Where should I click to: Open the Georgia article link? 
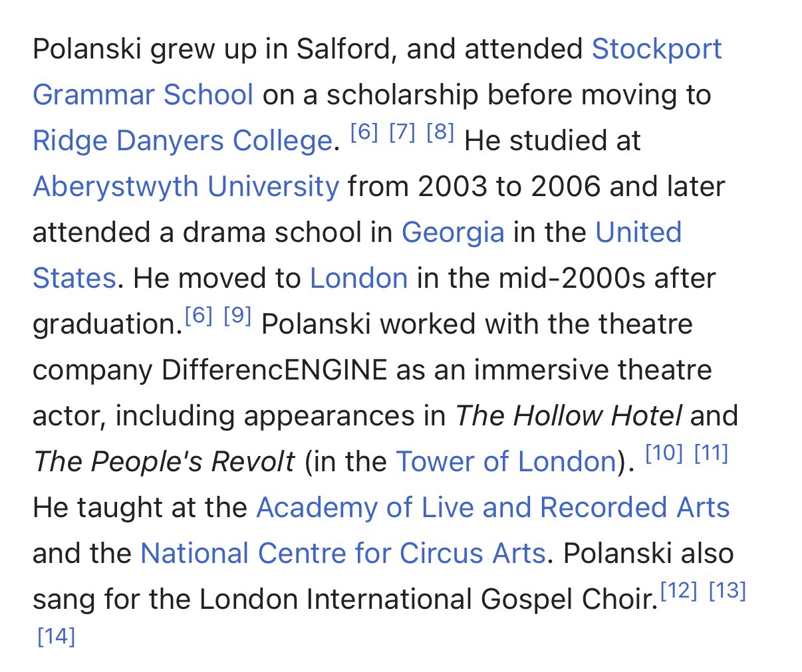pos(452,233)
